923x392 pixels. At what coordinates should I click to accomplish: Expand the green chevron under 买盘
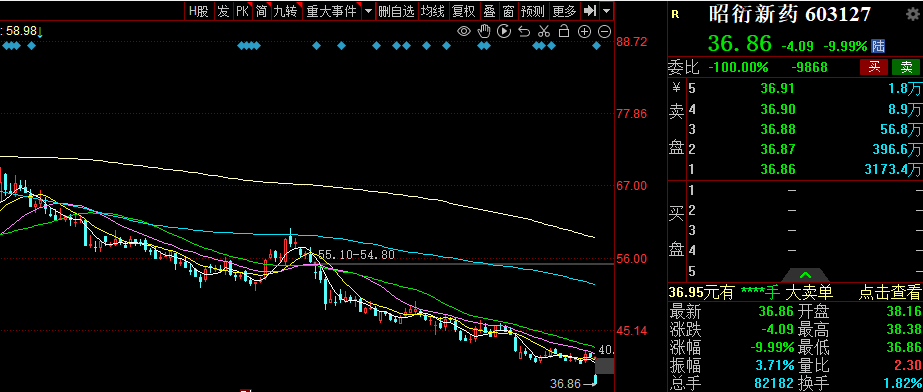point(805,275)
